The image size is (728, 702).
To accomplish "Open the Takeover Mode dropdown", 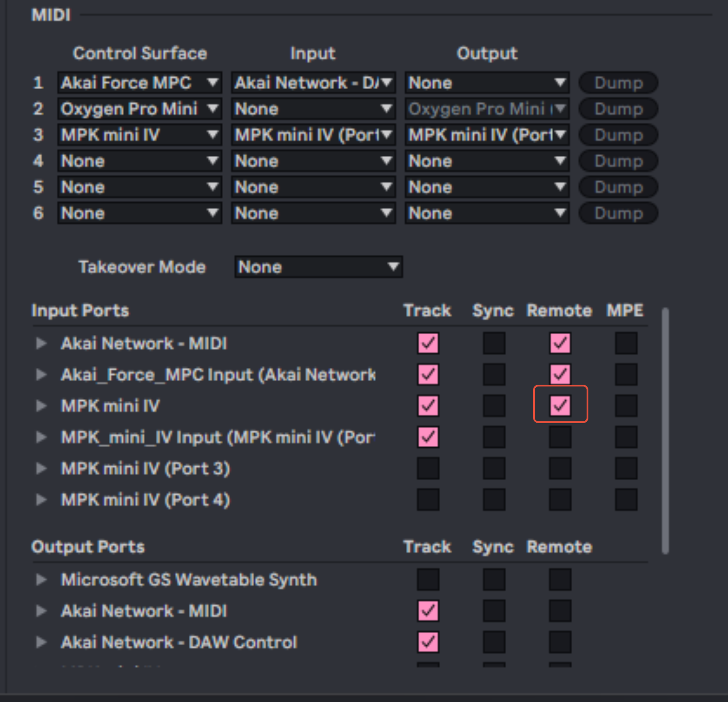I will (x=318, y=267).
